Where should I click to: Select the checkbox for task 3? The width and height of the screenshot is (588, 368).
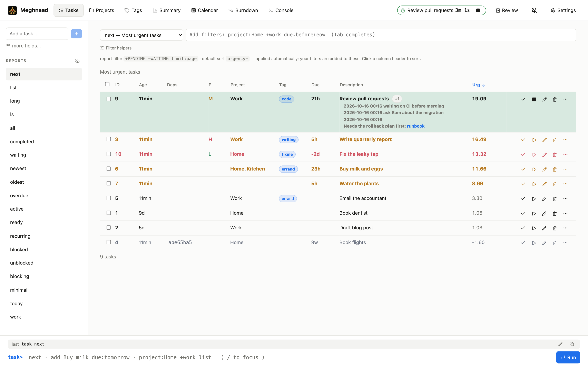tap(109, 139)
